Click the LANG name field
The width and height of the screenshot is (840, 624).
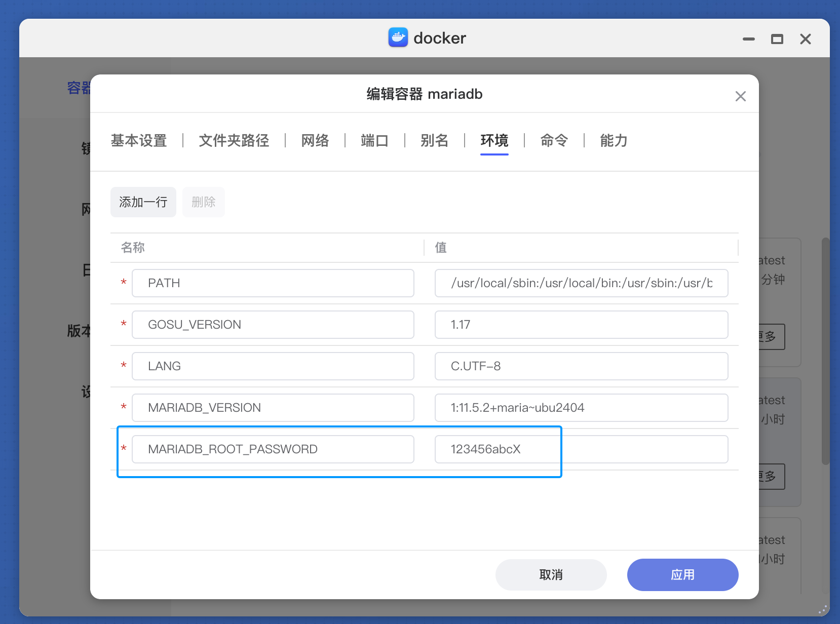tap(273, 366)
